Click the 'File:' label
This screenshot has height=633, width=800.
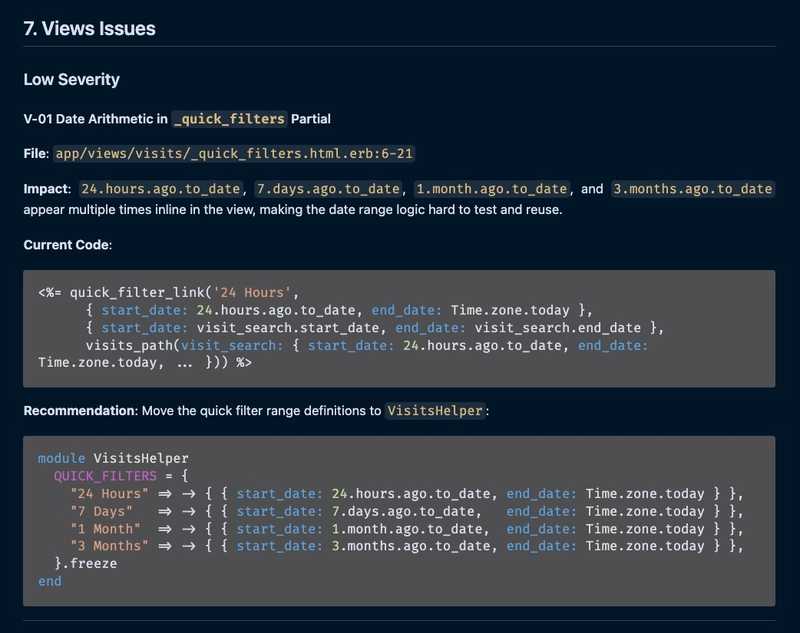tap(36, 154)
